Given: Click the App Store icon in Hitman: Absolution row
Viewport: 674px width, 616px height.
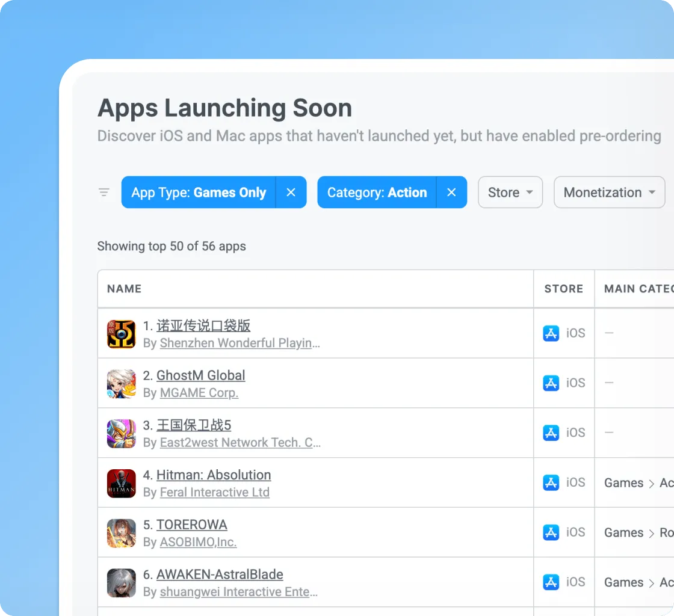Looking at the screenshot, I should [551, 483].
